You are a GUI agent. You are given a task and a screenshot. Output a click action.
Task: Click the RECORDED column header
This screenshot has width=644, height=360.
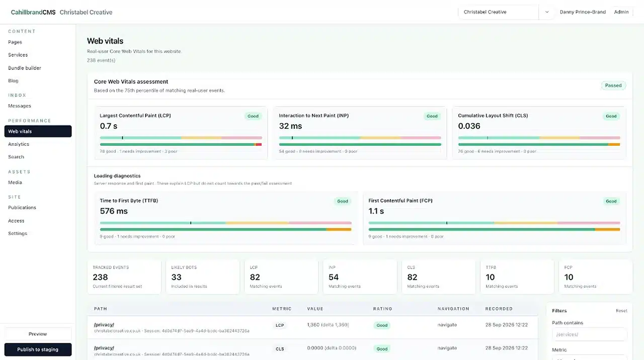click(x=499, y=309)
